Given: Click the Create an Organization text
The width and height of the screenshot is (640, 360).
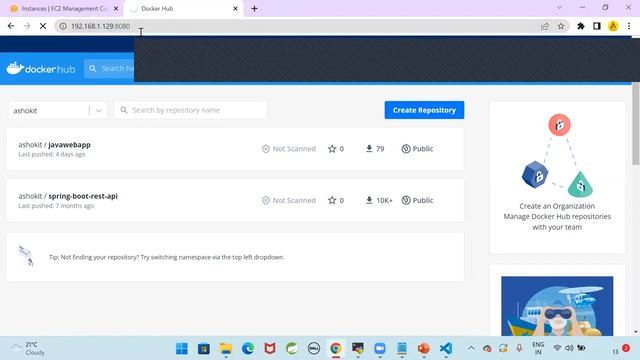Looking at the screenshot, I should click(x=557, y=206).
